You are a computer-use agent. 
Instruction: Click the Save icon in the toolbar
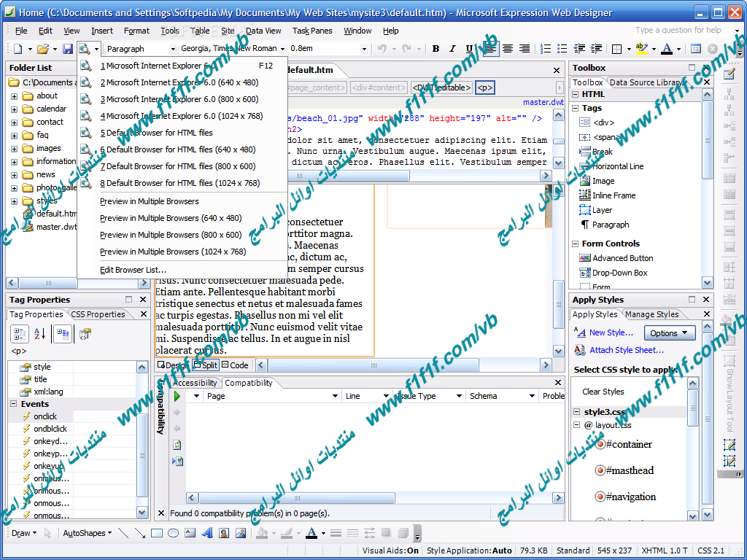(67, 49)
